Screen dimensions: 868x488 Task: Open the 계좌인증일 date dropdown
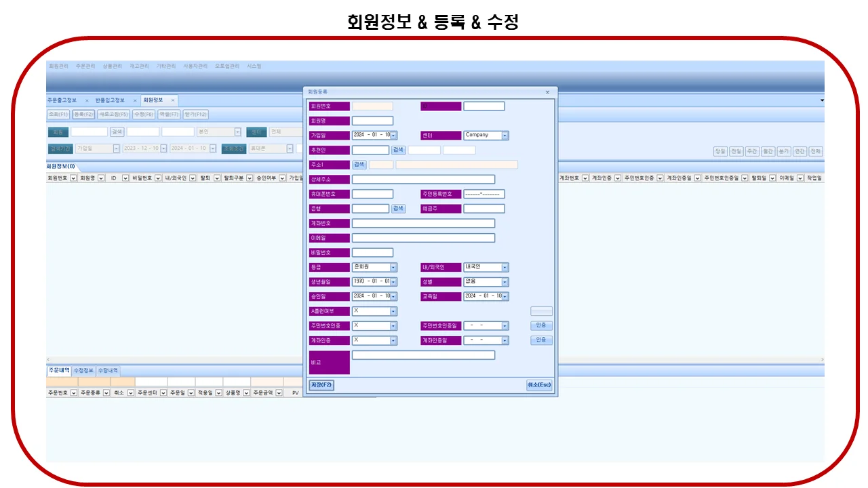click(505, 341)
